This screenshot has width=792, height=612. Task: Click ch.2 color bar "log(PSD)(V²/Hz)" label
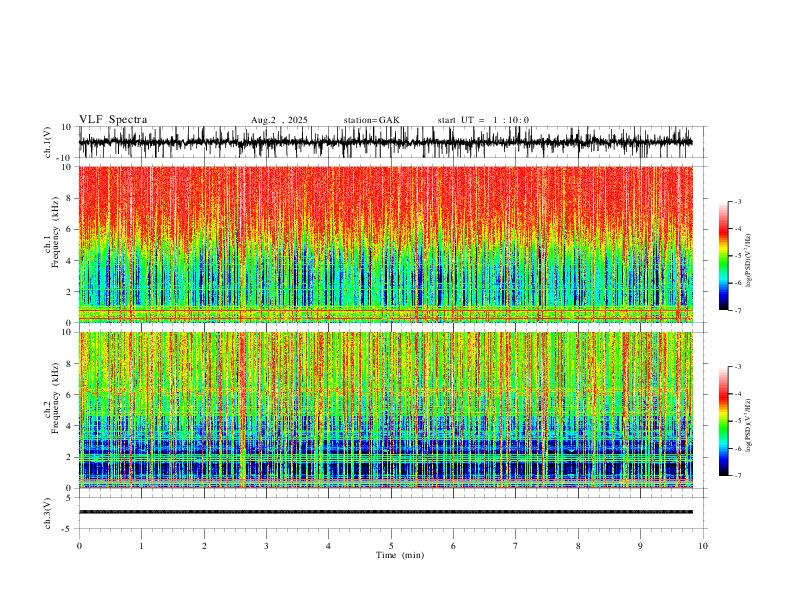click(749, 426)
